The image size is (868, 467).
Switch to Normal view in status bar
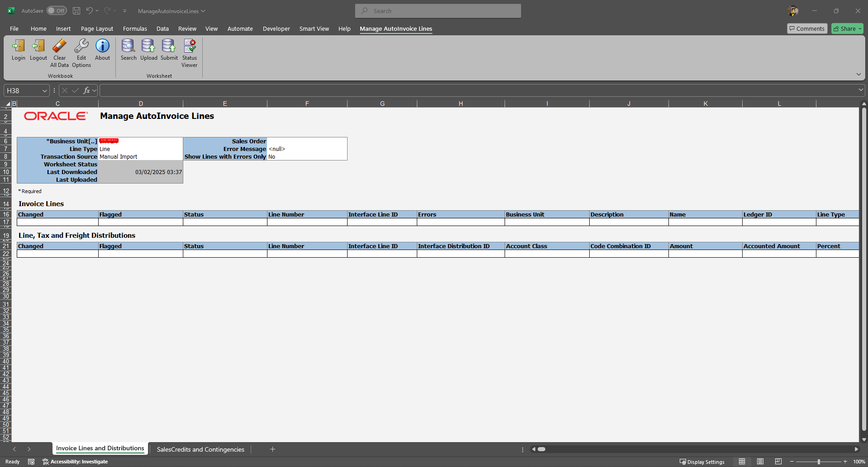742,462
